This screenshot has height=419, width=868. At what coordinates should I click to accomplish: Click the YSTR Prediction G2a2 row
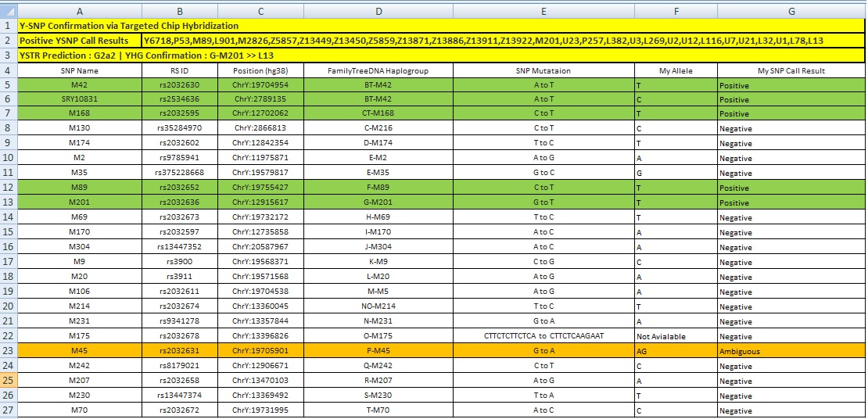[441, 56]
